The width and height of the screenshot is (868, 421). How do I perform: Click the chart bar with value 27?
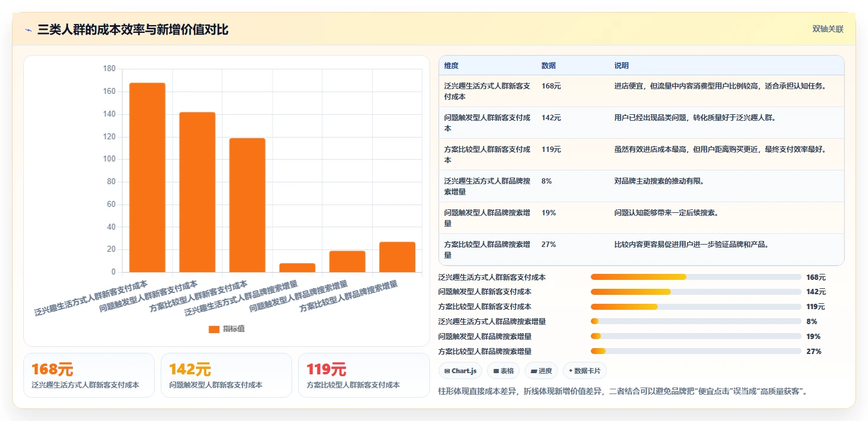pos(397,257)
